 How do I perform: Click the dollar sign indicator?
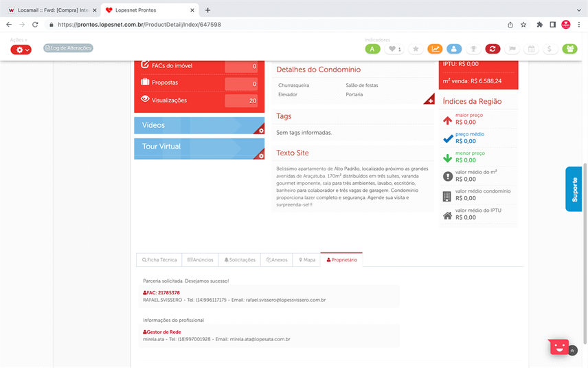coord(550,49)
